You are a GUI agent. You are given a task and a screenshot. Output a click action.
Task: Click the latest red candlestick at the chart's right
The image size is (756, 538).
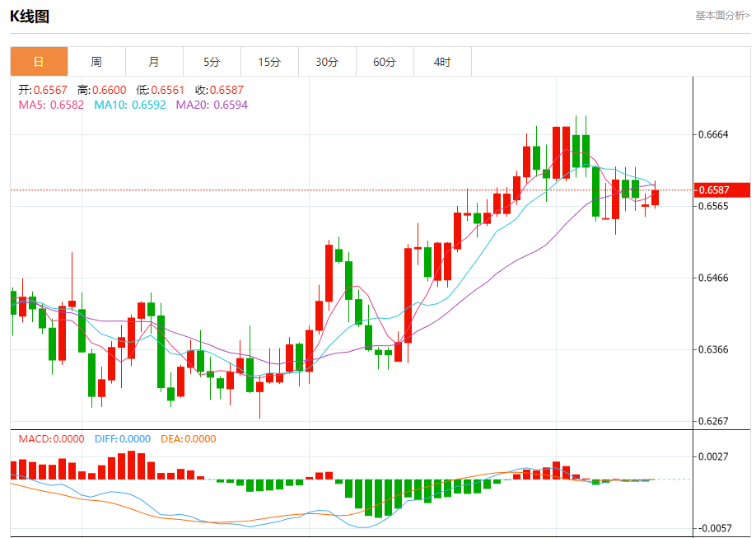656,198
